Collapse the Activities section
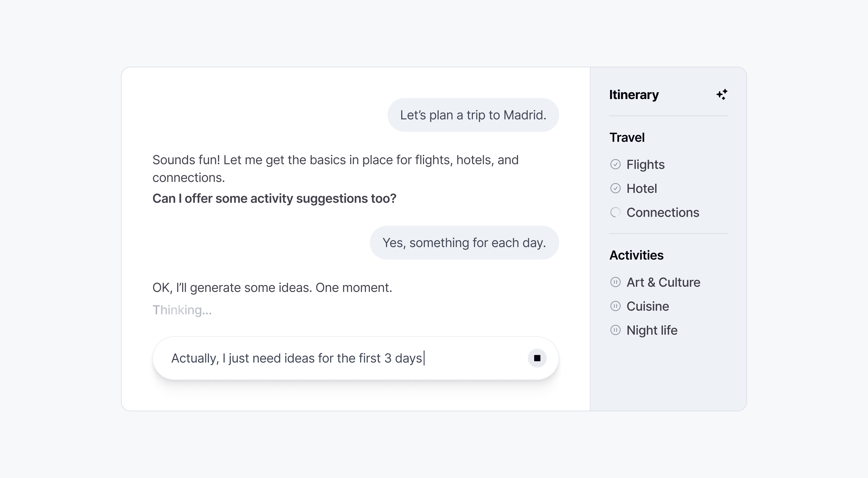The image size is (868, 478). tap(636, 255)
